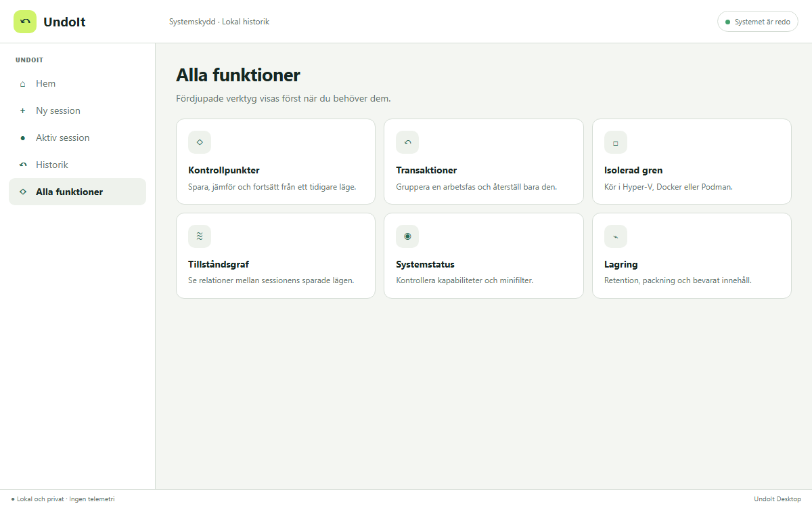Click 'Gruppera en arbetsfas' description text
Image resolution: width=812 pixels, height=508 pixels.
(476, 187)
